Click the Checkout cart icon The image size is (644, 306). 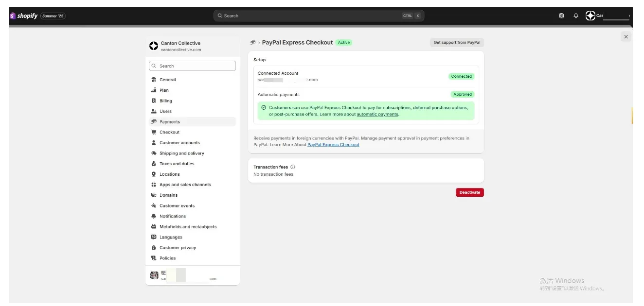(x=154, y=132)
